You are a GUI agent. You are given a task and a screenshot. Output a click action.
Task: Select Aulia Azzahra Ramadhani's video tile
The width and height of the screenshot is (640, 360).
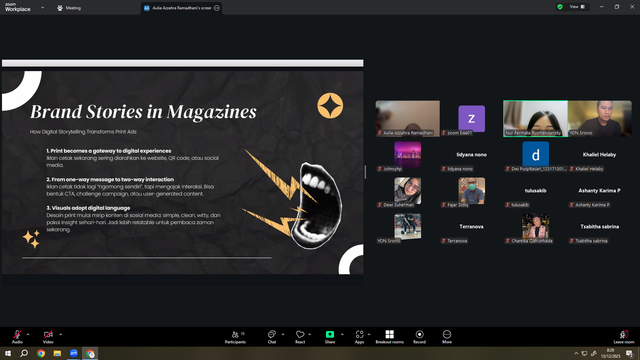coord(408,118)
